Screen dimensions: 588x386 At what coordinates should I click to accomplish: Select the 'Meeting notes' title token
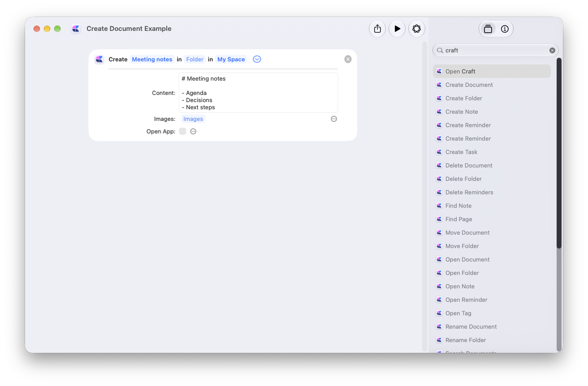point(152,59)
